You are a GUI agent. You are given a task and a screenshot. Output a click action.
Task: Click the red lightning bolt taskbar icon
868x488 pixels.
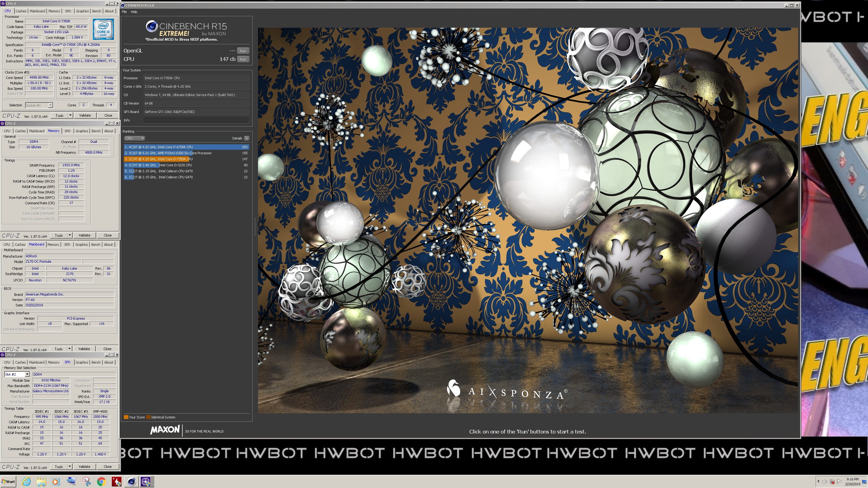(x=116, y=482)
